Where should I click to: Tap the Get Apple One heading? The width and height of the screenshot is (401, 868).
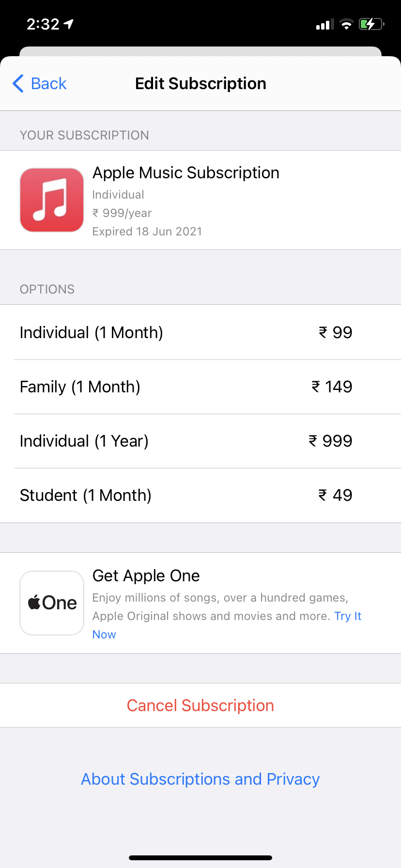coord(146,575)
